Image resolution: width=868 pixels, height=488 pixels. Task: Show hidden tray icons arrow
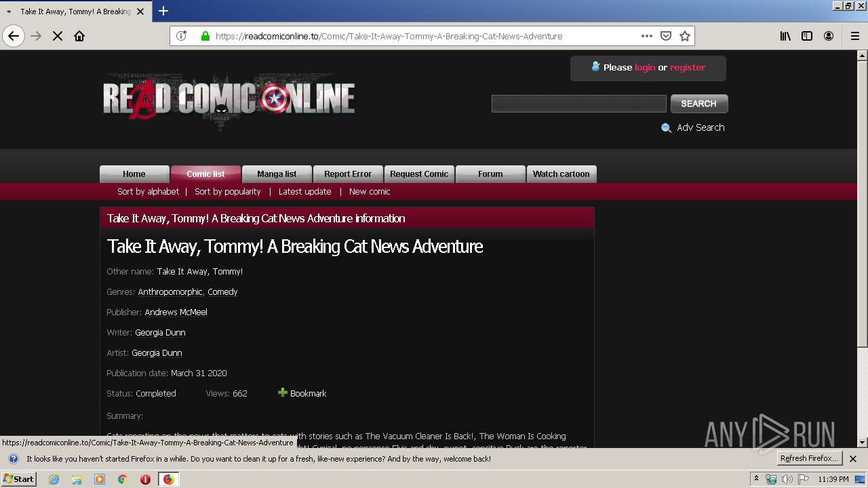click(756, 479)
